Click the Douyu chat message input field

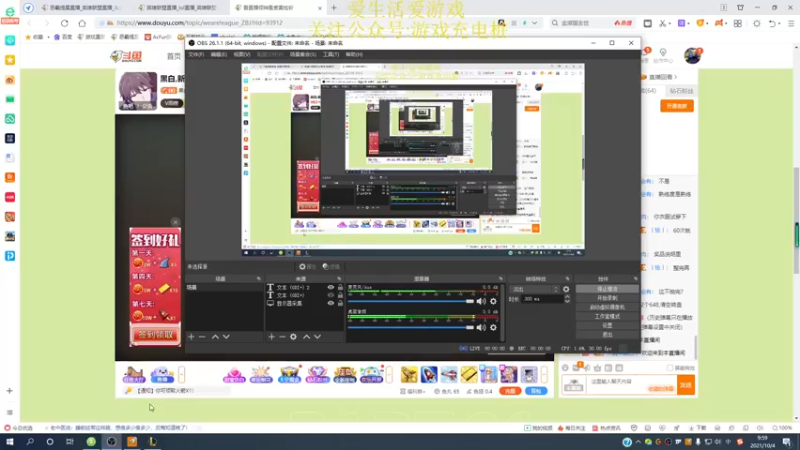[x=632, y=385]
